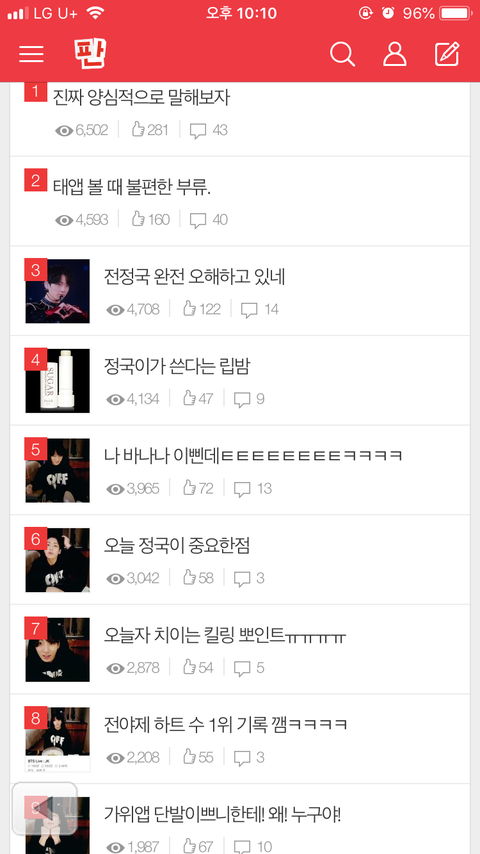The height and width of the screenshot is (854, 480).
Task: Open the user profile icon
Action: (395, 54)
